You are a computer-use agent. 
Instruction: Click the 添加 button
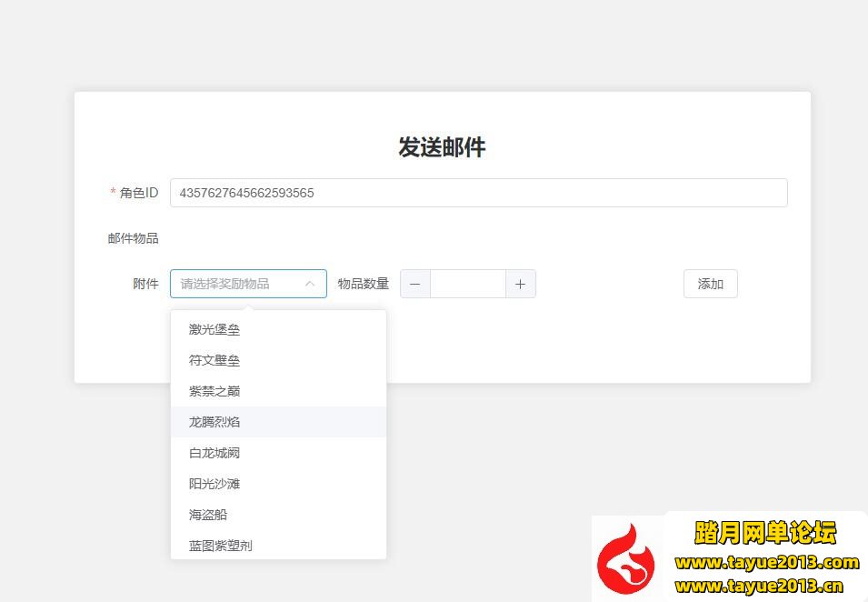point(710,284)
